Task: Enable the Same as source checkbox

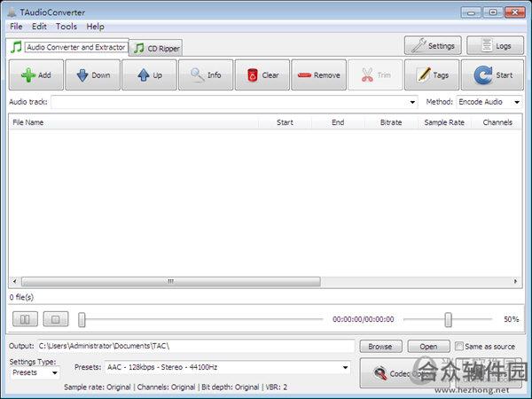Action: [x=459, y=346]
